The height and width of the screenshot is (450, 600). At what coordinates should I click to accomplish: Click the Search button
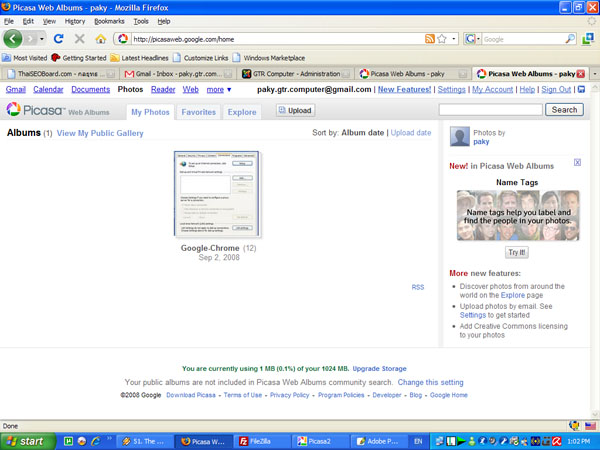coord(564,110)
